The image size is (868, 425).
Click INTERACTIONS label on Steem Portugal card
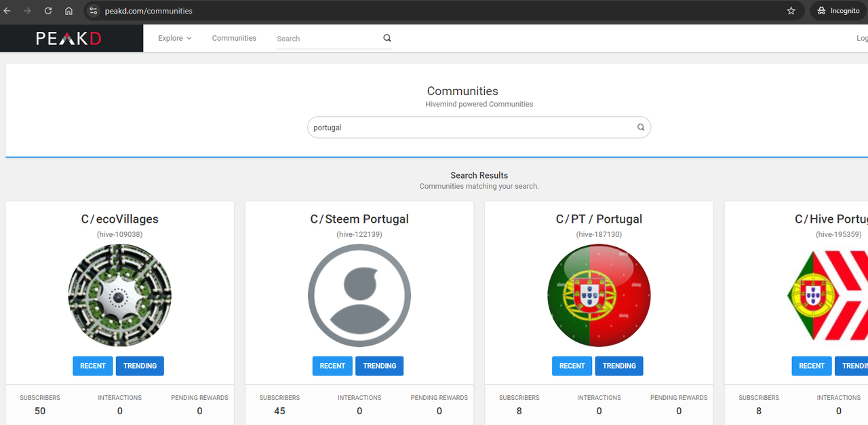(359, 398)
